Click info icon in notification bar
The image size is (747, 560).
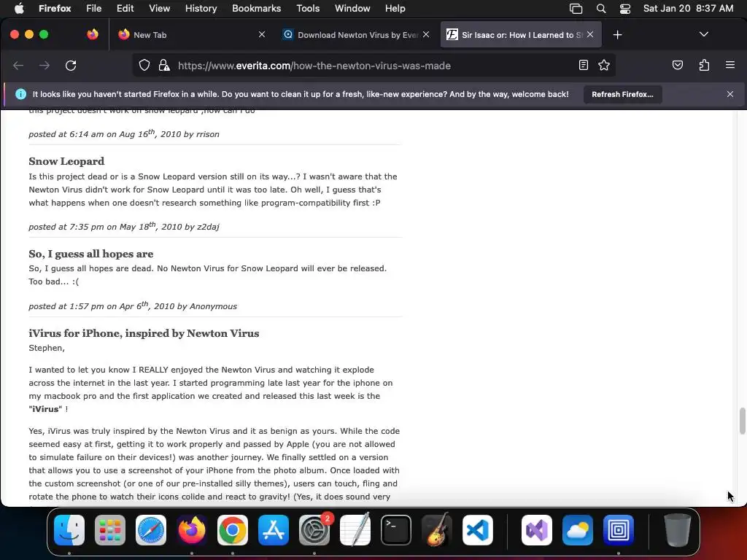coord(21,94)
